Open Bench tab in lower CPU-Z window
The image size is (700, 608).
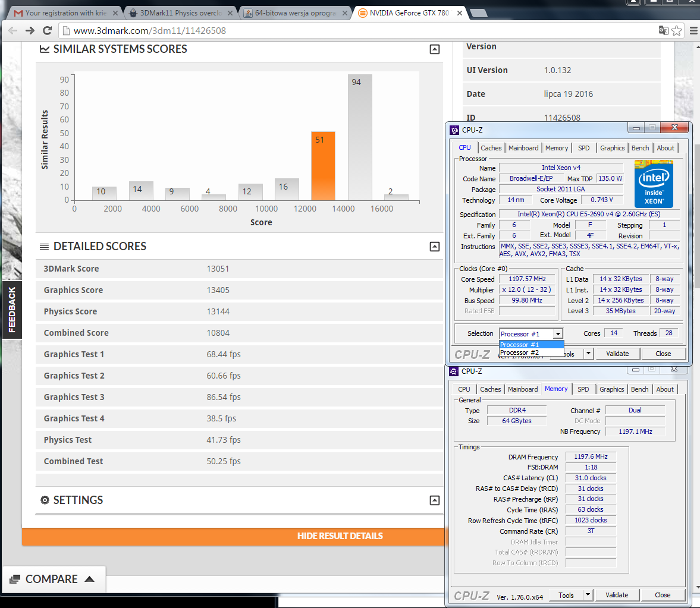click(x=640, y=389)
